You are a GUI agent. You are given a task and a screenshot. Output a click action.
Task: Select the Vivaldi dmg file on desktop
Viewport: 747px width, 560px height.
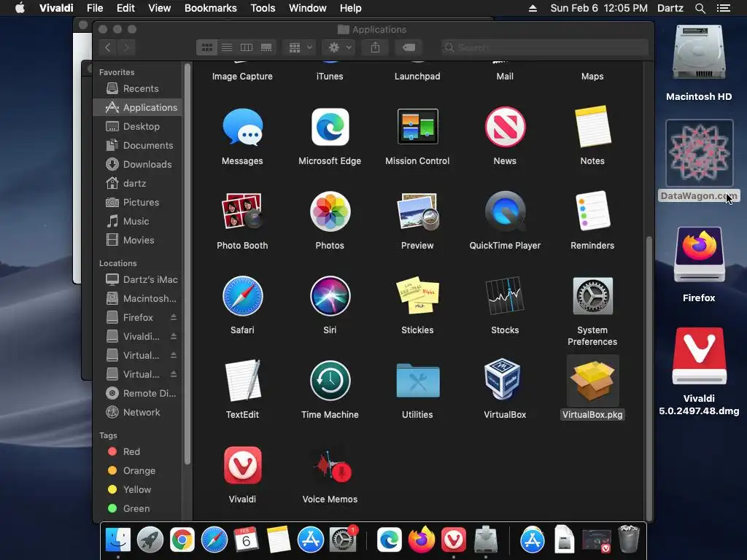(699, 356)
